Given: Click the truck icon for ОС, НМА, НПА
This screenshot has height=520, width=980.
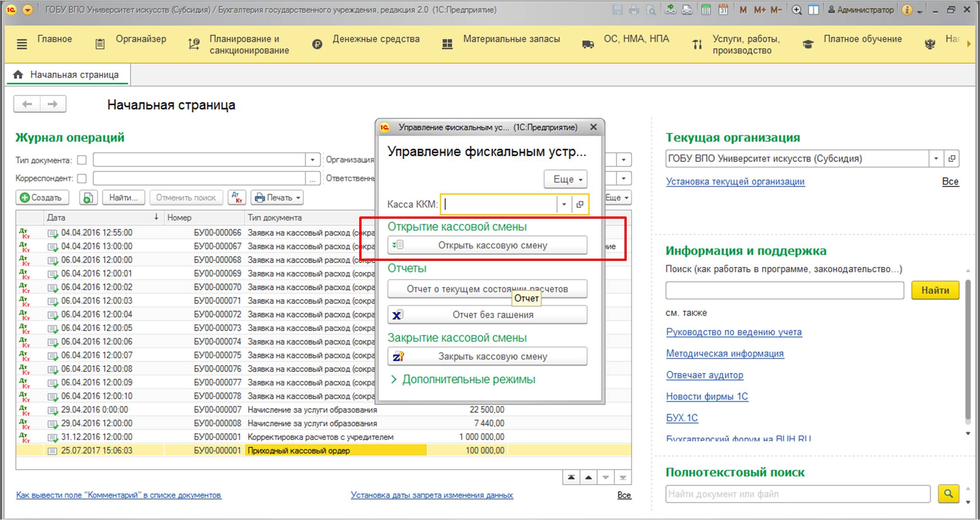Looking at the screenshot, I should click(588, 44).
